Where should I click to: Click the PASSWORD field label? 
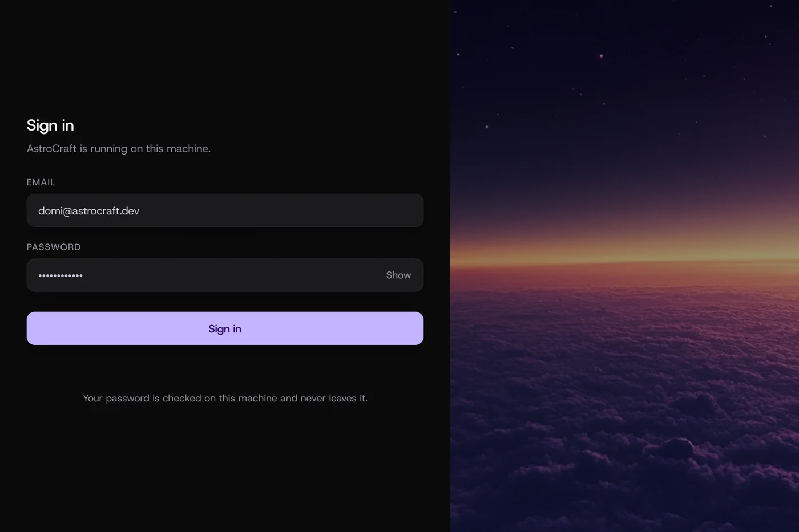coord(54,247)
